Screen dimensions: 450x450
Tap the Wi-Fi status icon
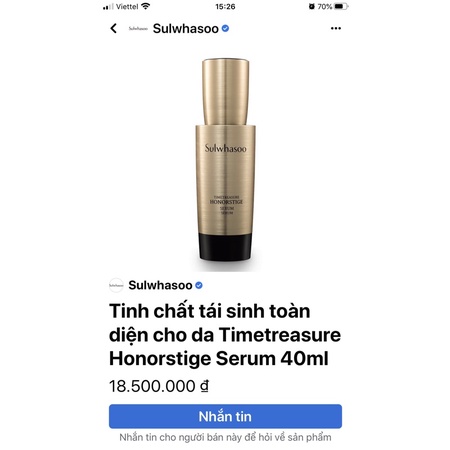coord(145,6)
